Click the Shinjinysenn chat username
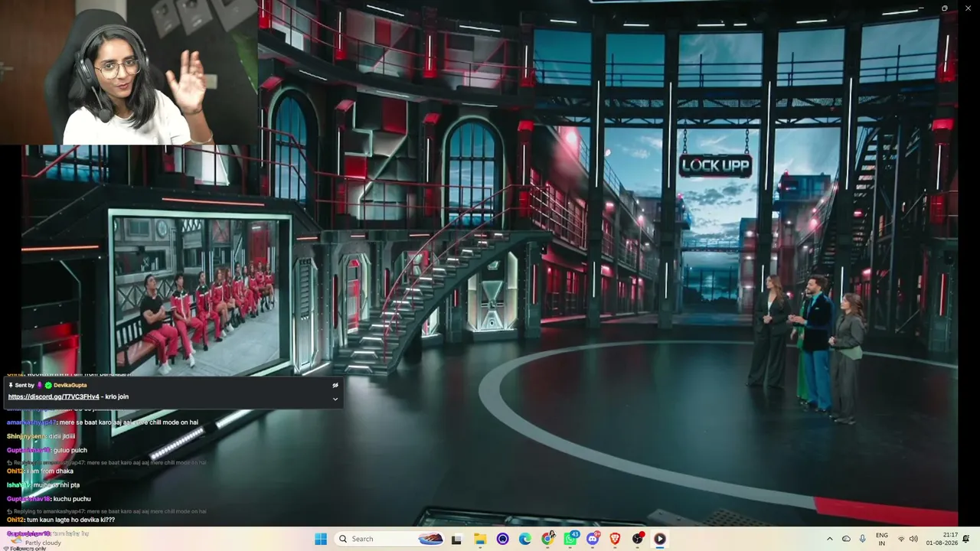 click(x=27, y=436)
